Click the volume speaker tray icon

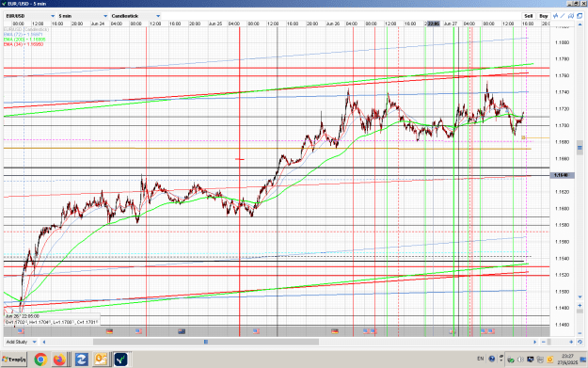520,360
